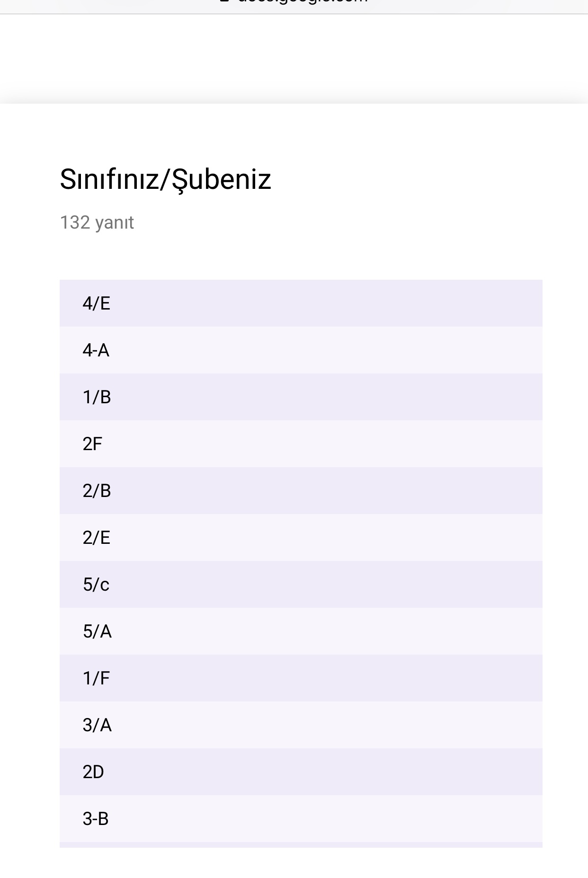588x878 pixels.
Task: Select the 5/A response row
Action: (301, 631)
